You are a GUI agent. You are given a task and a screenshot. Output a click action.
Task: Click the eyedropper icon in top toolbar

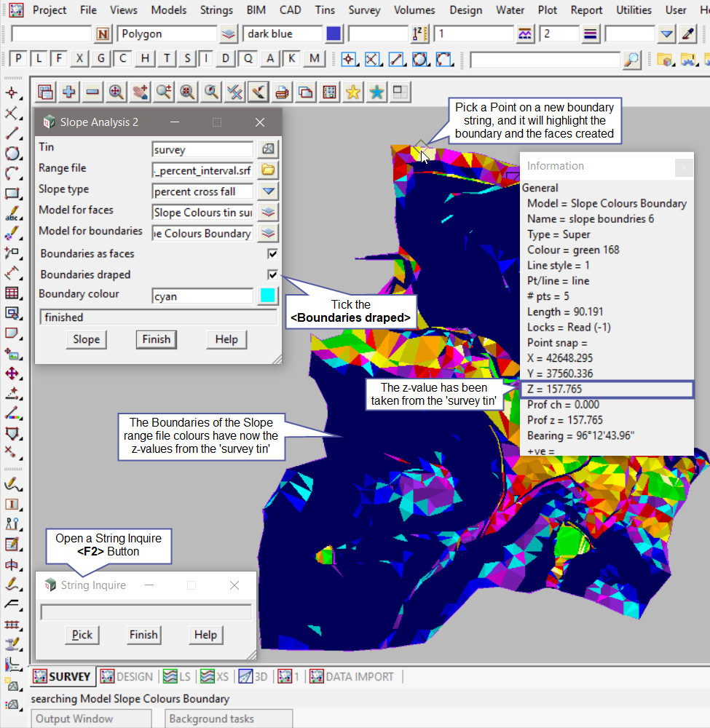(x=687, y=34)
